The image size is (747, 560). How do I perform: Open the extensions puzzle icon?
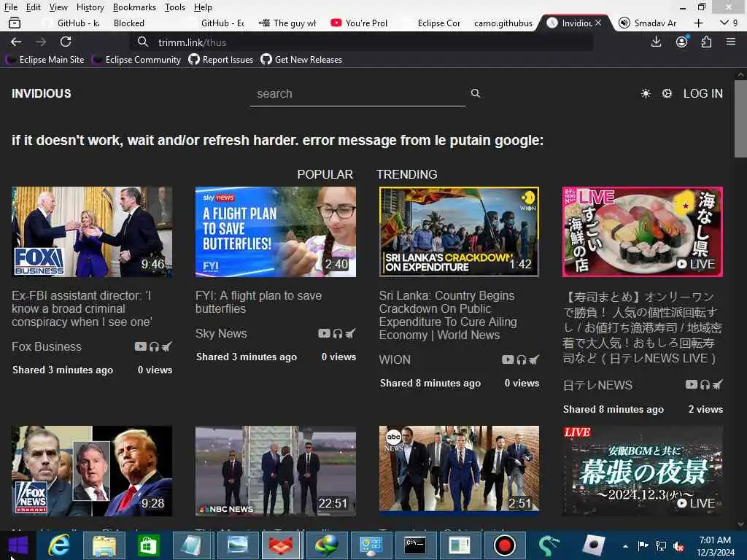pyautogui.click(x=706, y=42)
